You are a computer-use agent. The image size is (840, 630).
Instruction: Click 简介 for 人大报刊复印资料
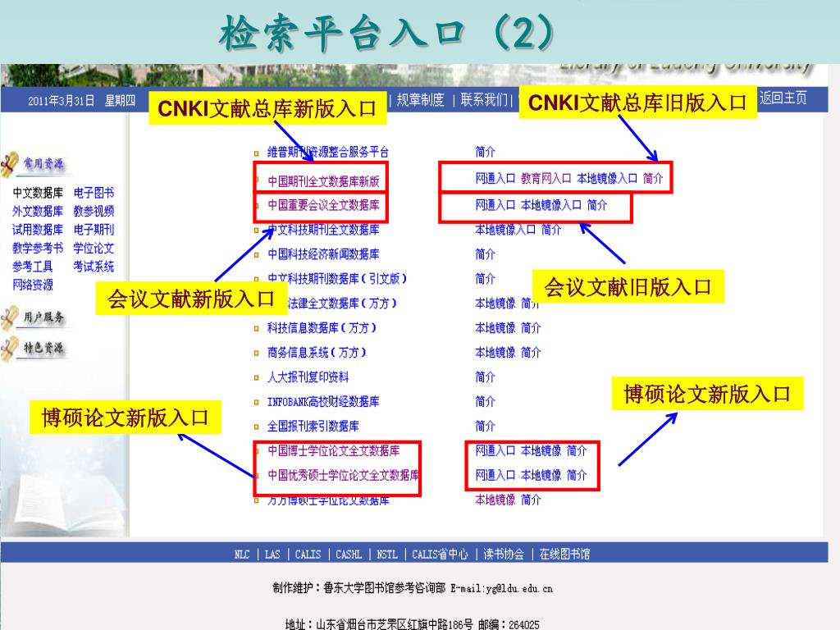486,377
